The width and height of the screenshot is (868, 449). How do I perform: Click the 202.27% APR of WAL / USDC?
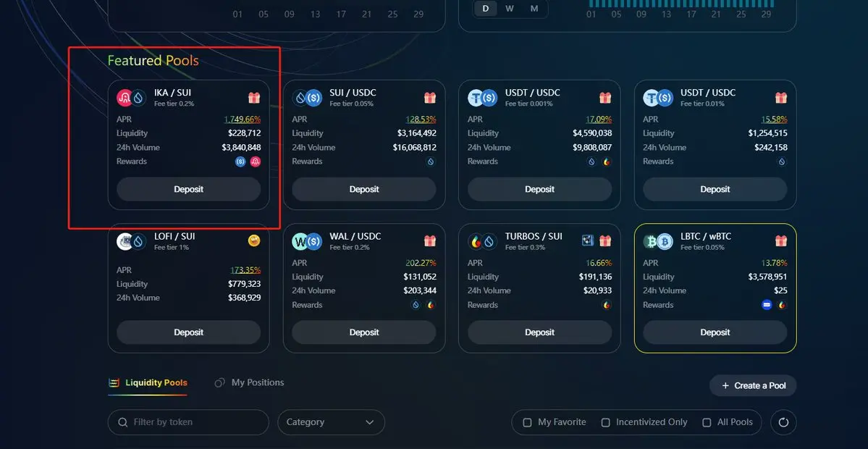pyautogui.click(x=421, y=263)
